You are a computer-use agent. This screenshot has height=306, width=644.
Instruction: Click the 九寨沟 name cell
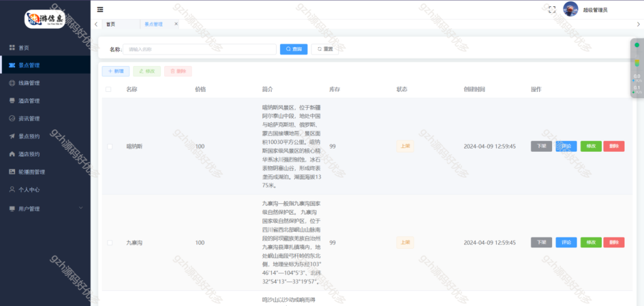(x=135, y=242)
